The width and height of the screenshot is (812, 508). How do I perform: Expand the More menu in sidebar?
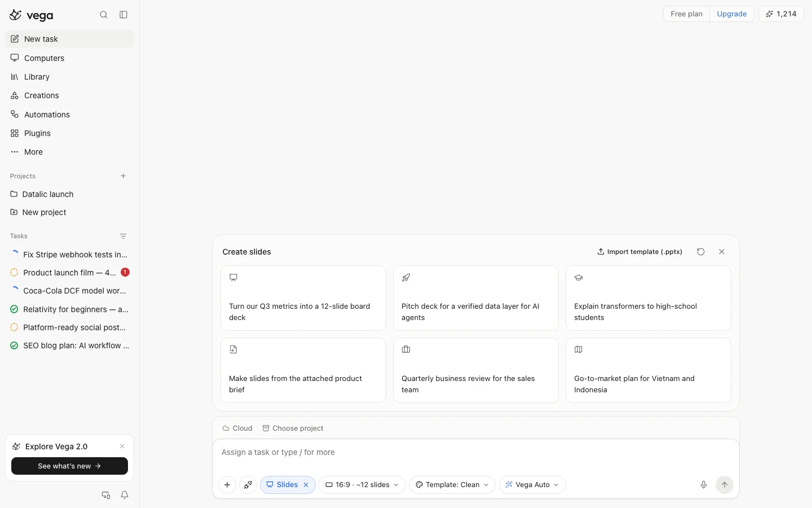pos(70,152)
